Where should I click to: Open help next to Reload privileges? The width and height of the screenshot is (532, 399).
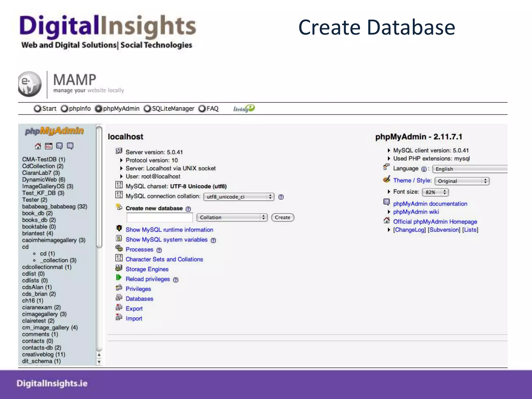coord(176,280)
